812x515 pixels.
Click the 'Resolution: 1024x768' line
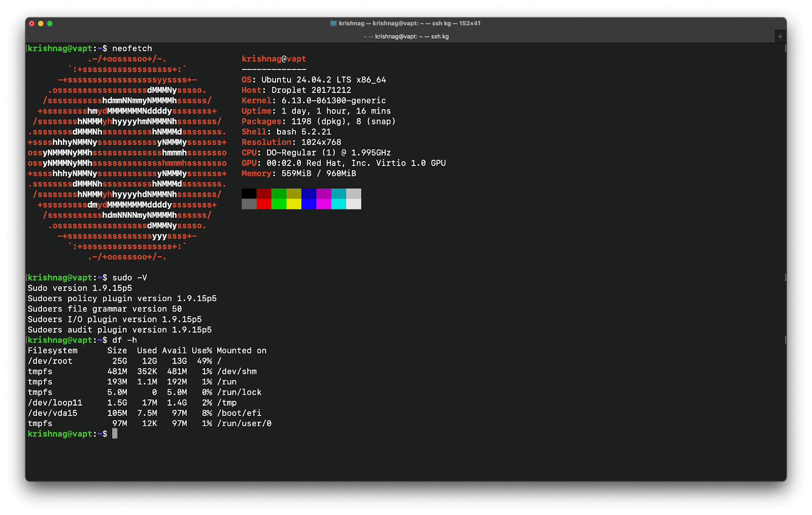[291, 142]
